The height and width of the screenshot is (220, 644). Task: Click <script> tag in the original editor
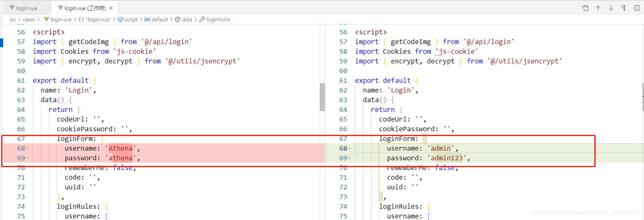[x=48, y=32]
